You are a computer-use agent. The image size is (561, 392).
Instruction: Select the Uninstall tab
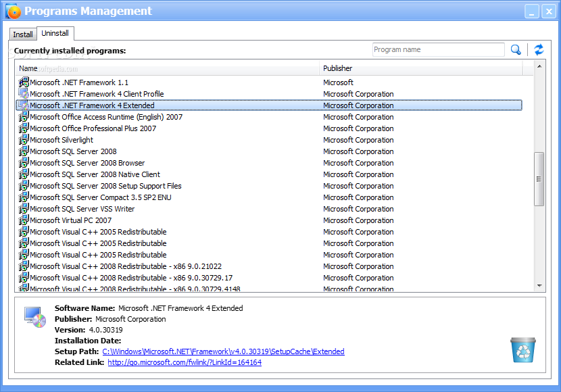pyautogui.click(x=55, y=33)
